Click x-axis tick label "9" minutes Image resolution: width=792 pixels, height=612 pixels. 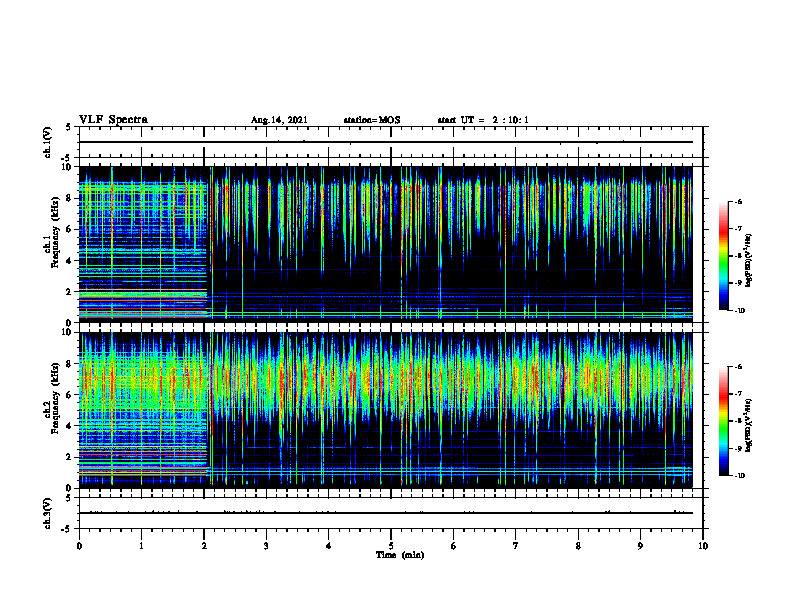click(641, 546)
